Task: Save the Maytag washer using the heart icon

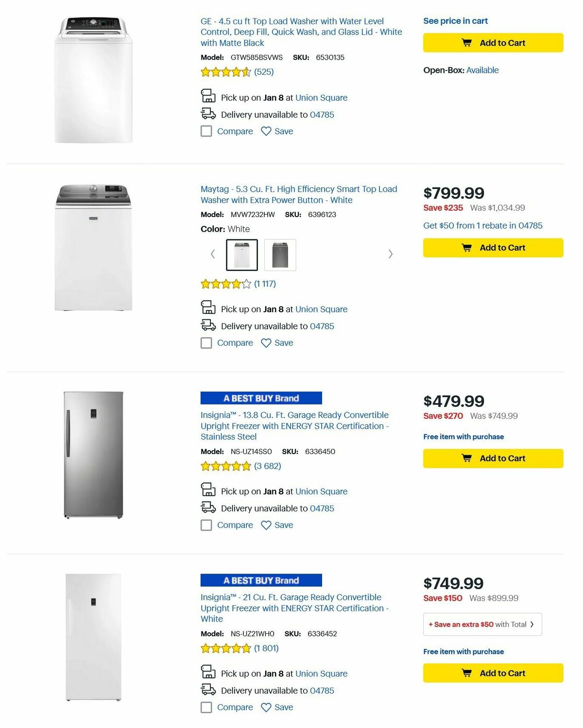Action: (x=265, y=343)
